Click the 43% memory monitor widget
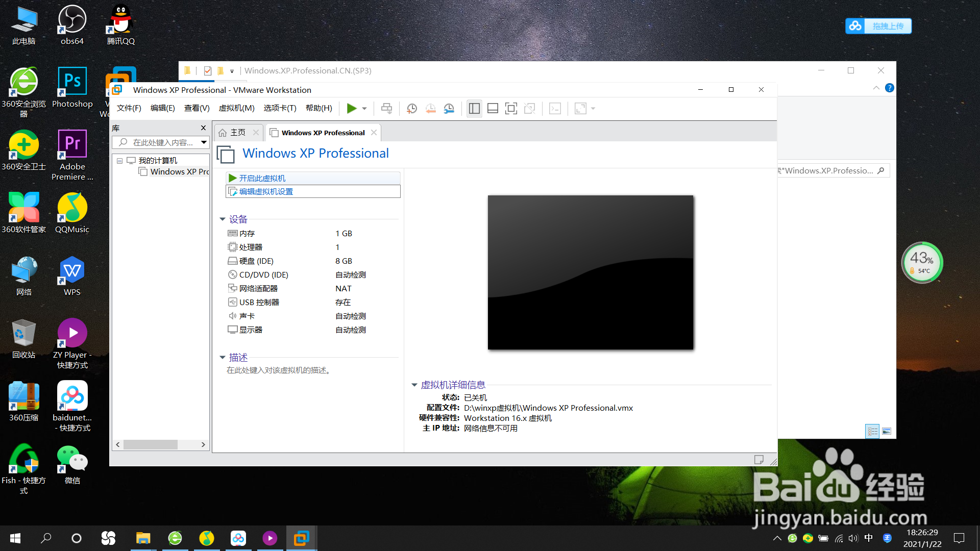The width and height of the screenshot is (980, 551). [922, 263]
